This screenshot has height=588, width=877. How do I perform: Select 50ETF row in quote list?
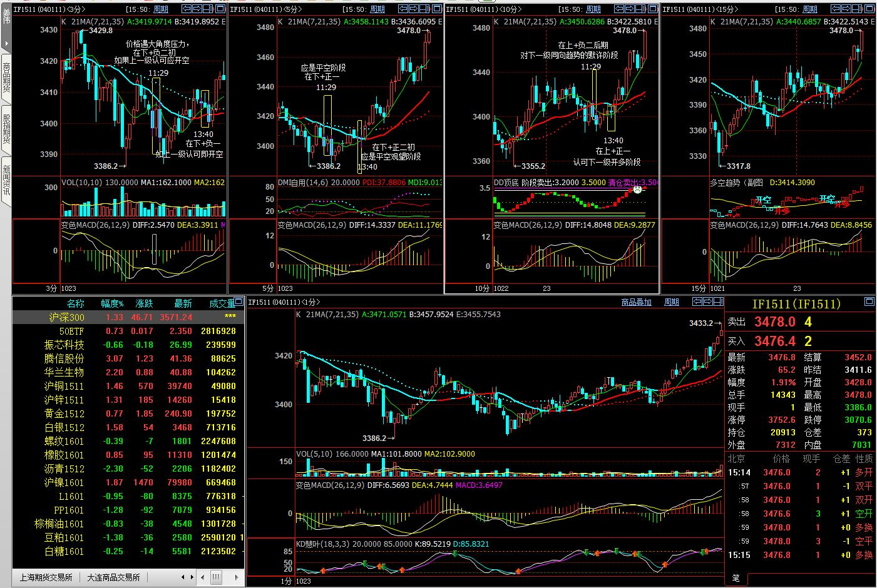click(128, 331)
